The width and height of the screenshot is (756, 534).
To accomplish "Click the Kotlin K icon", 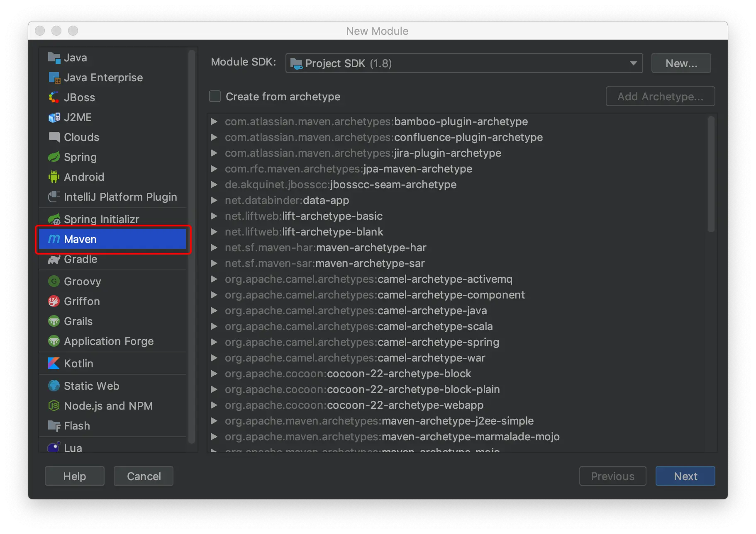I will click(54, 364).
